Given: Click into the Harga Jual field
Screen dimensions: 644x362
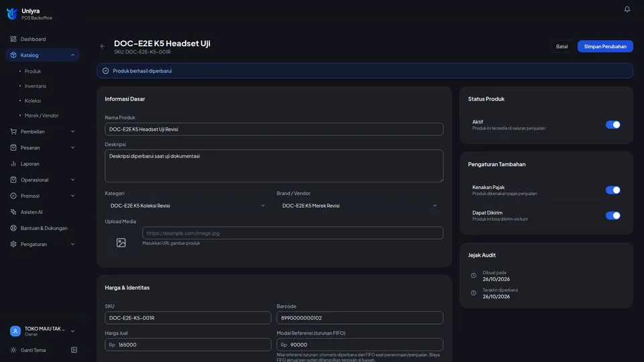Looking at the screenshot, I should point(188,345).
